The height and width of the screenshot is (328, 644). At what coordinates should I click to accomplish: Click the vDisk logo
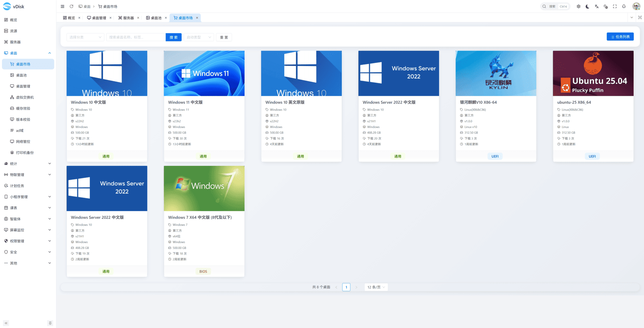[13, 6]
